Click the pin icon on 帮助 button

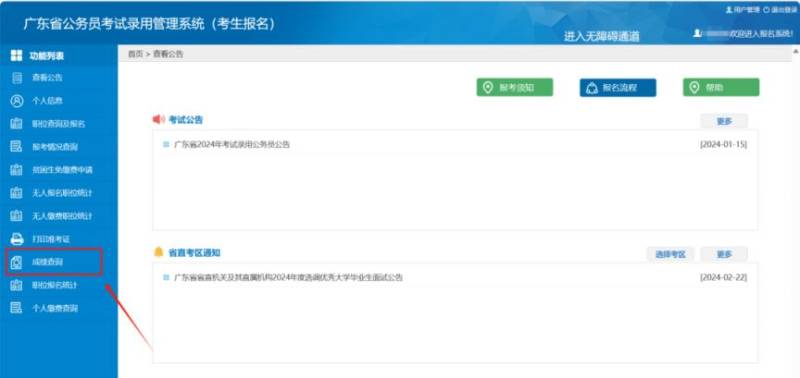[694, 88]
